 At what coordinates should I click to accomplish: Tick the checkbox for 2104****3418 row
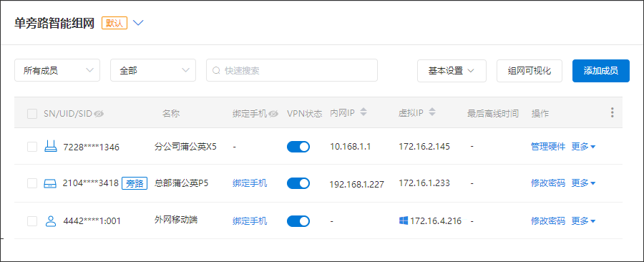tap(32, 183)
